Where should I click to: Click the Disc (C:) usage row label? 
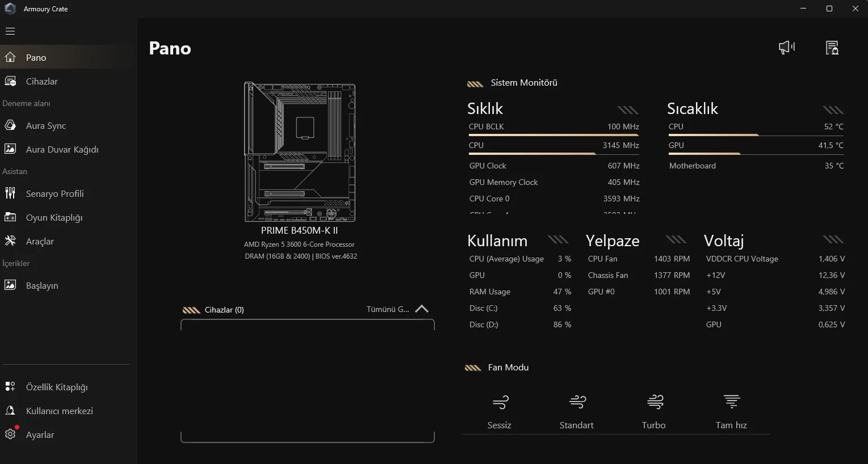tap(483, 308)
